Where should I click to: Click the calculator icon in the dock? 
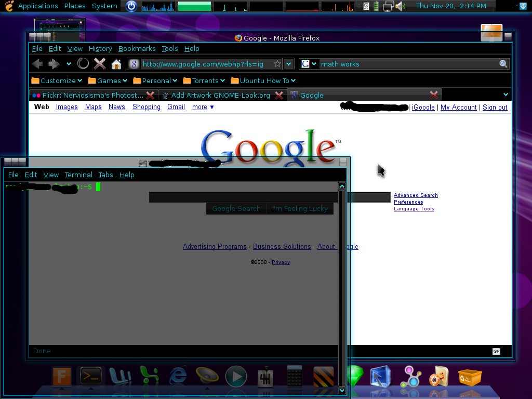pyautogui.click(x=294, y=376)
